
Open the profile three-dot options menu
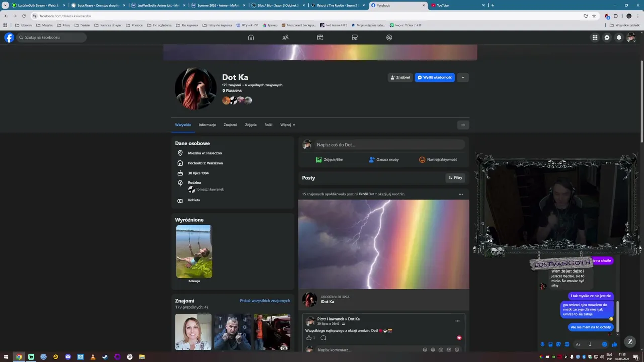point(463,125)
